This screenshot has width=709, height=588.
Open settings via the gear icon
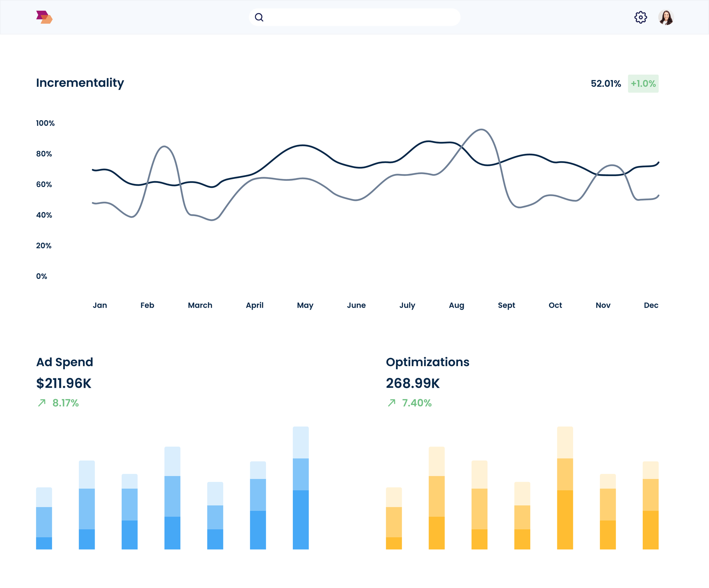pyautogui.click(x=641, y=17)
